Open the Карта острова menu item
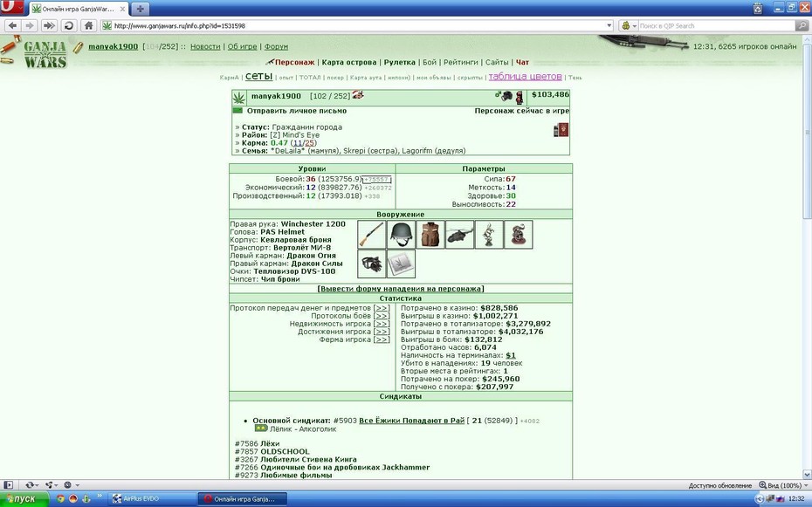This screenshot has height=507, width=812. [349, 62]
